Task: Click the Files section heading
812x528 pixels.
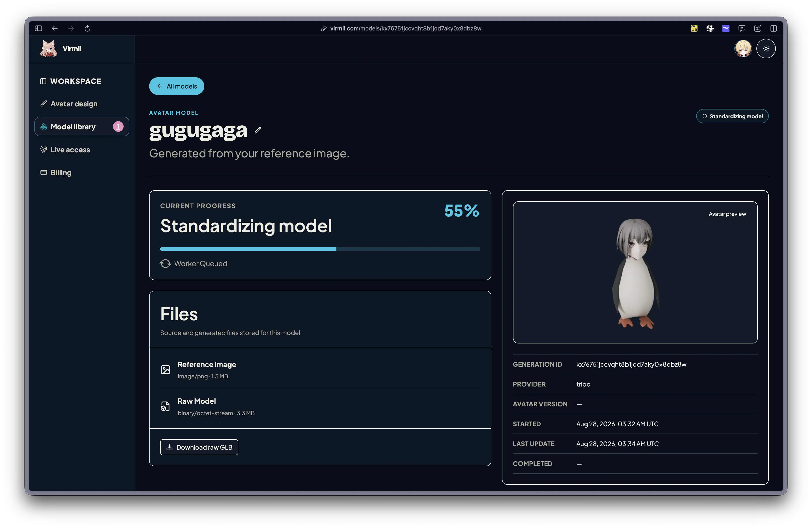Action: [179, 314]
